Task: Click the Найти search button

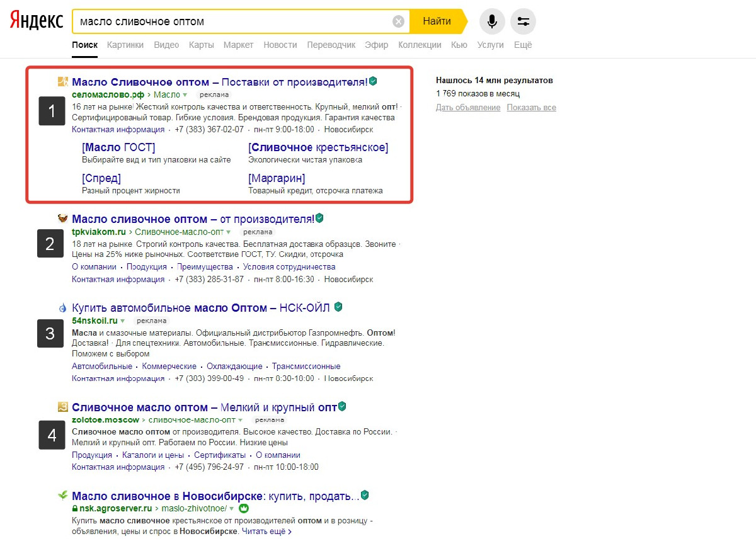Action: pyautogui.click(x=437, y=21)
